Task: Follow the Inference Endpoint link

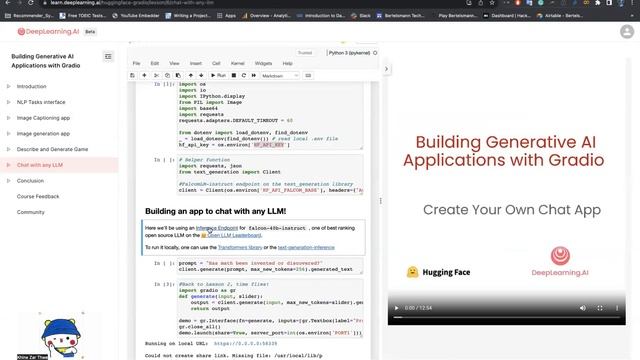Action: [x=217, y=228]
